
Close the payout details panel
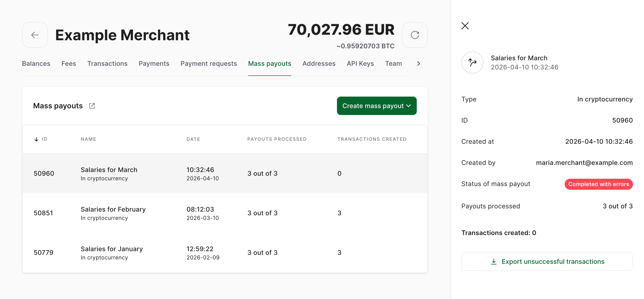465,26
